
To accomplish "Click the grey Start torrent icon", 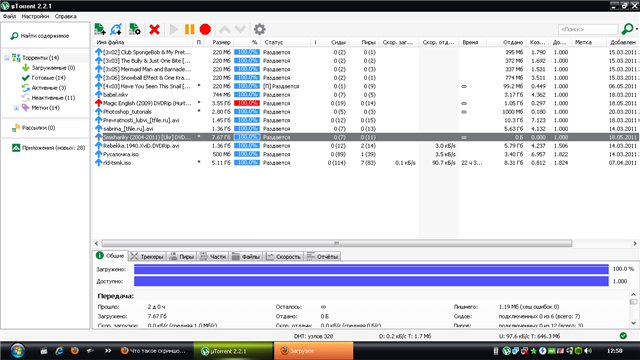I will click(x=173, y=29).
